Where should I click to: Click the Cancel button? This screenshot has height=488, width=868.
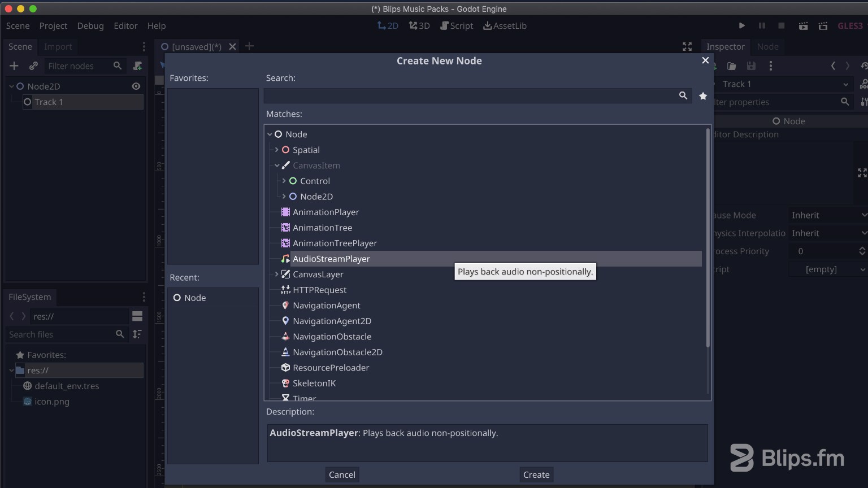(x=342, y=474)
